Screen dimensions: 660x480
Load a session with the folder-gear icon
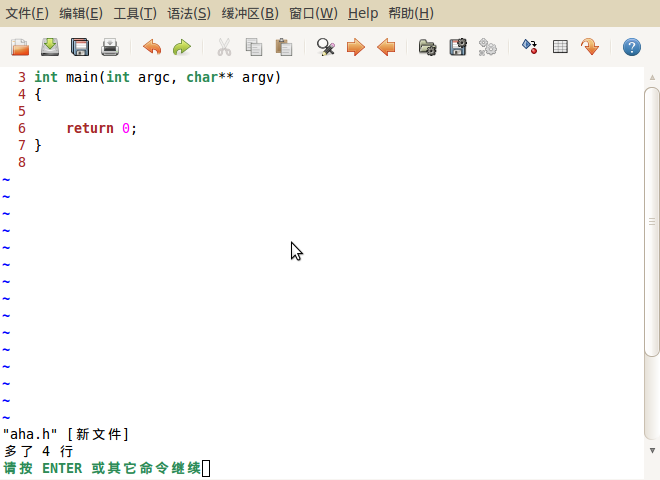(x=428, y=47)
